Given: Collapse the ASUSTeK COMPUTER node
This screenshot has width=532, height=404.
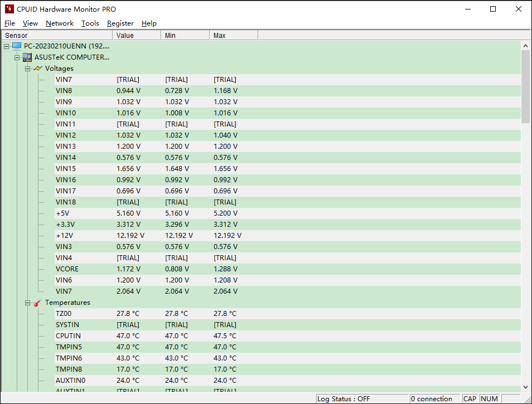Looking at the screenshot, I should pyautogui.click(x=17, y=57).
